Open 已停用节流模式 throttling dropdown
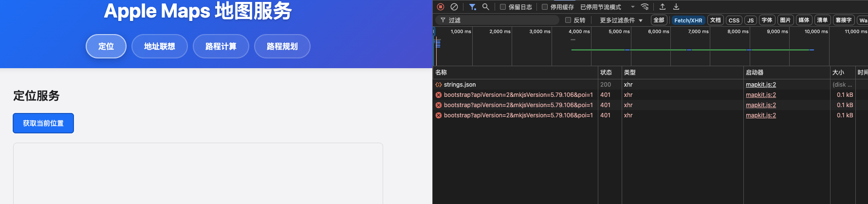 tap(608, 7)
